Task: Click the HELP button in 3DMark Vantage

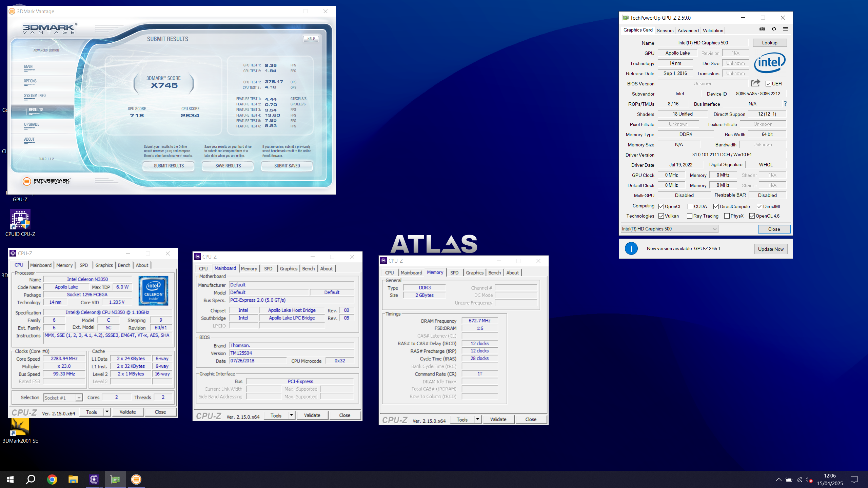Action: tap(311, 39)
